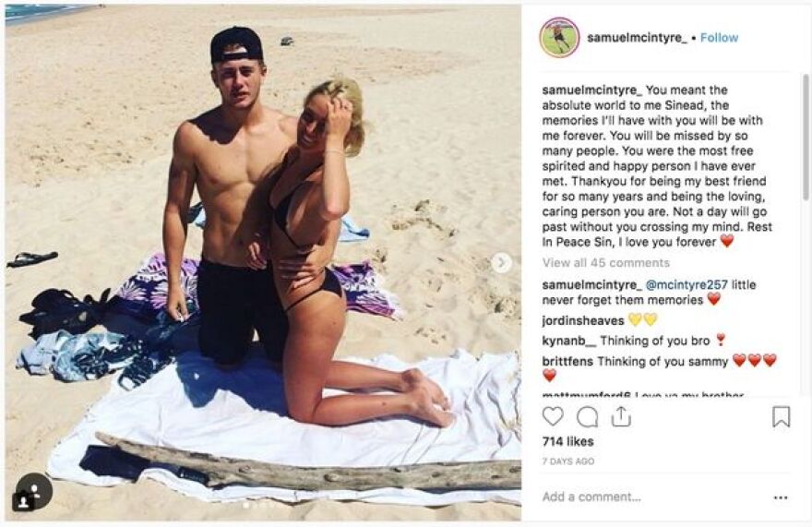Like the post with the heart icon

click(553, 416)
